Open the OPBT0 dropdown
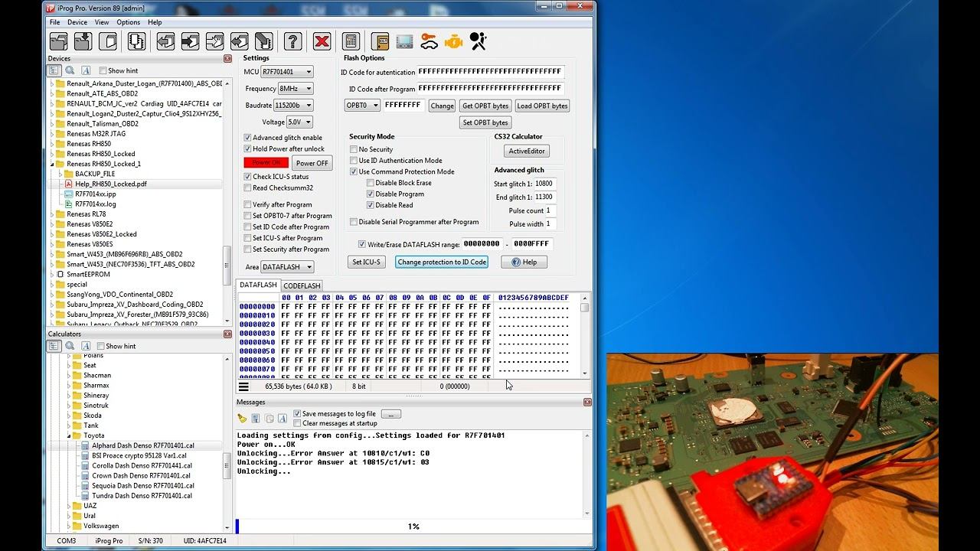 [x=362, y=106]
